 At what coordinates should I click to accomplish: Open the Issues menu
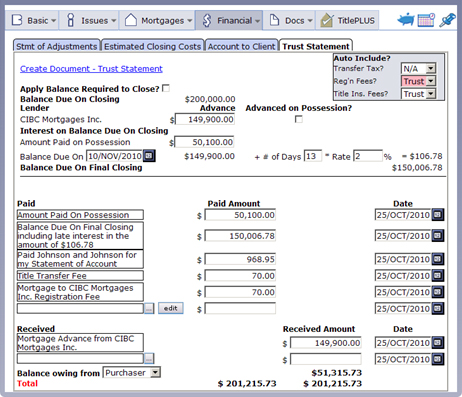[89, 20]
